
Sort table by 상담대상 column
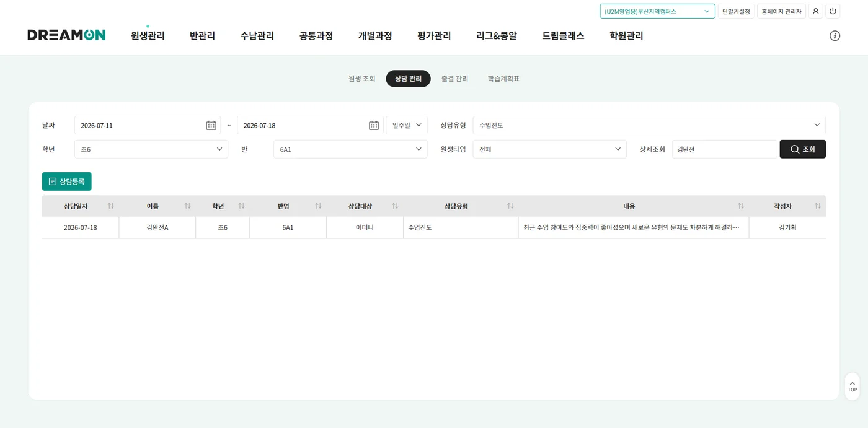(x=395, y=206)
